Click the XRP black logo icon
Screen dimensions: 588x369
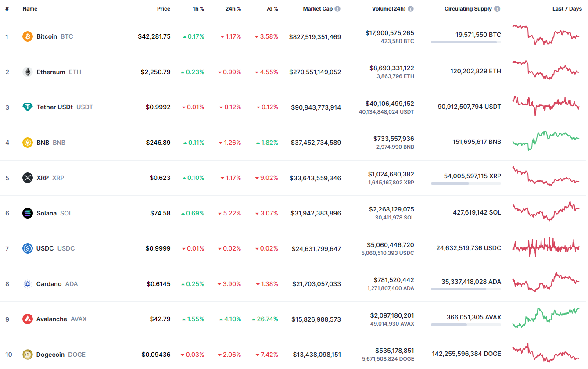[x=28, y=178]
